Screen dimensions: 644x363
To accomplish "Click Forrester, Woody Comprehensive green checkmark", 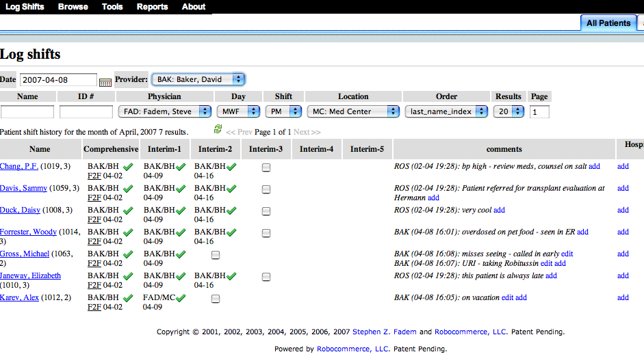I will [x=128, y=232].
